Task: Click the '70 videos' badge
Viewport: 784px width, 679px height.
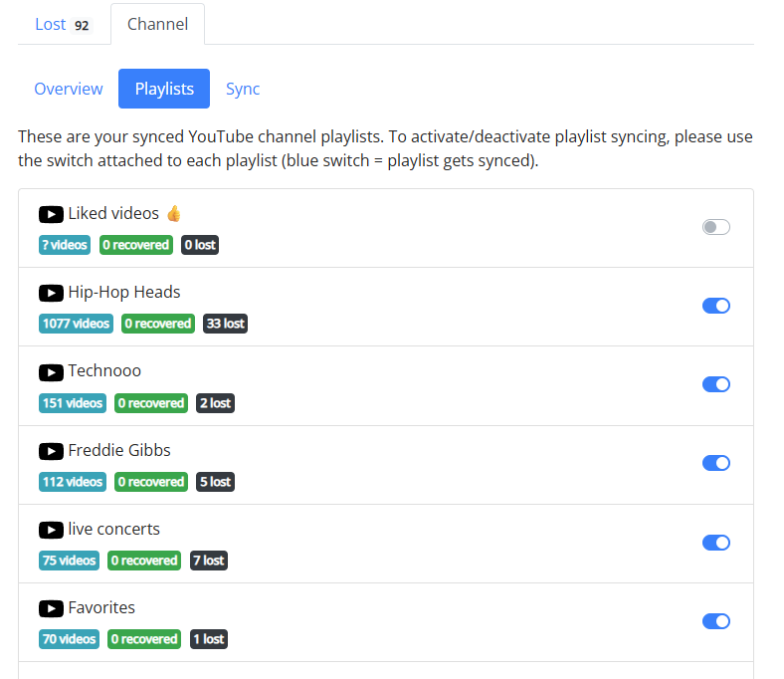Action: pos(69,639)
